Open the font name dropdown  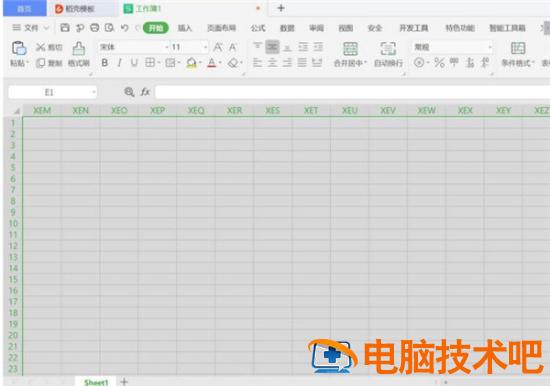click(167, 47)
